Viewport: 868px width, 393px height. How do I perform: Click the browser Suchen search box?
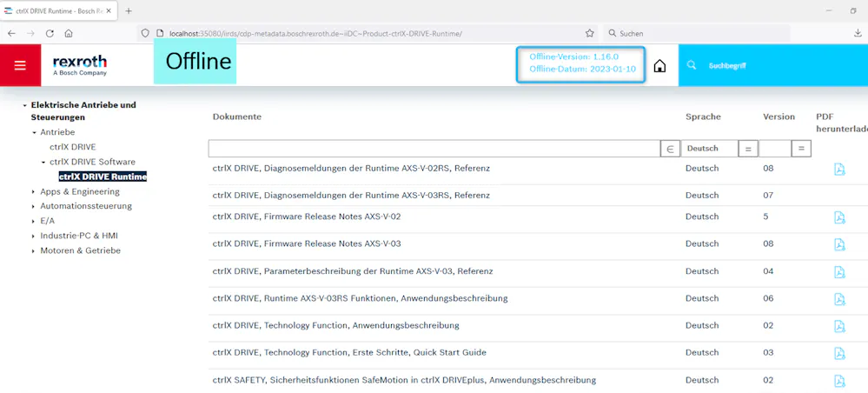point(696,33)
